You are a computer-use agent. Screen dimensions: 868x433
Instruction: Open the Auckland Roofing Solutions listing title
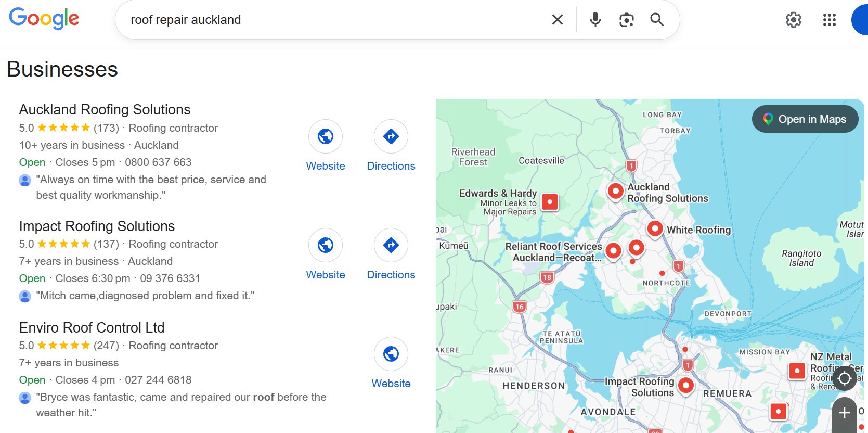tap(105, 109)
